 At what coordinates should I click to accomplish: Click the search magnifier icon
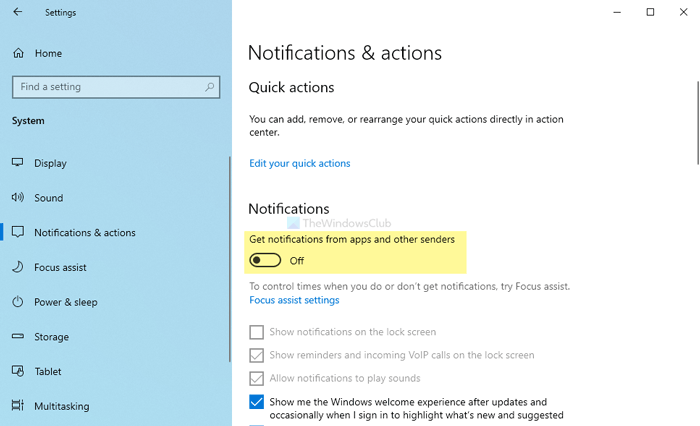210,87
